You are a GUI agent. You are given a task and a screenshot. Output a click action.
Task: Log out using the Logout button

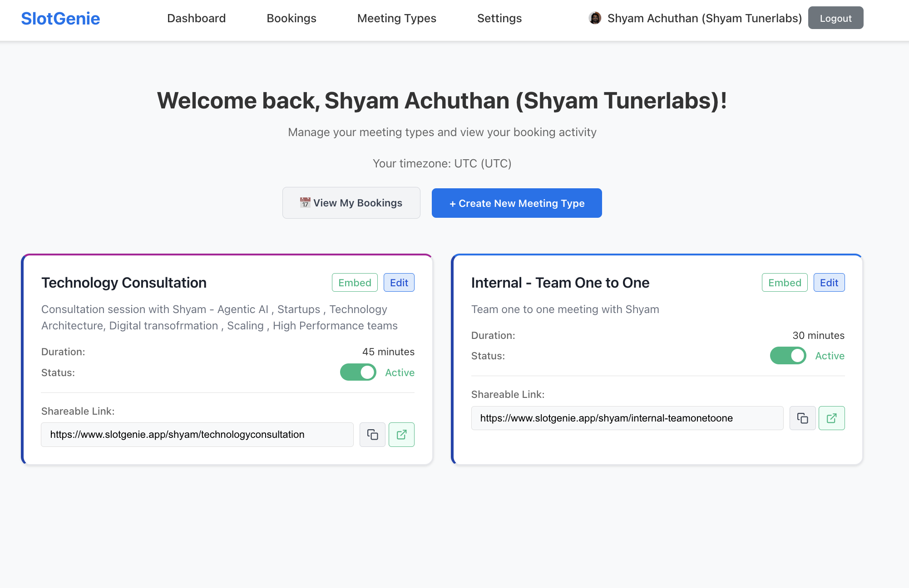pyautogui.click(x=835, y=18)
